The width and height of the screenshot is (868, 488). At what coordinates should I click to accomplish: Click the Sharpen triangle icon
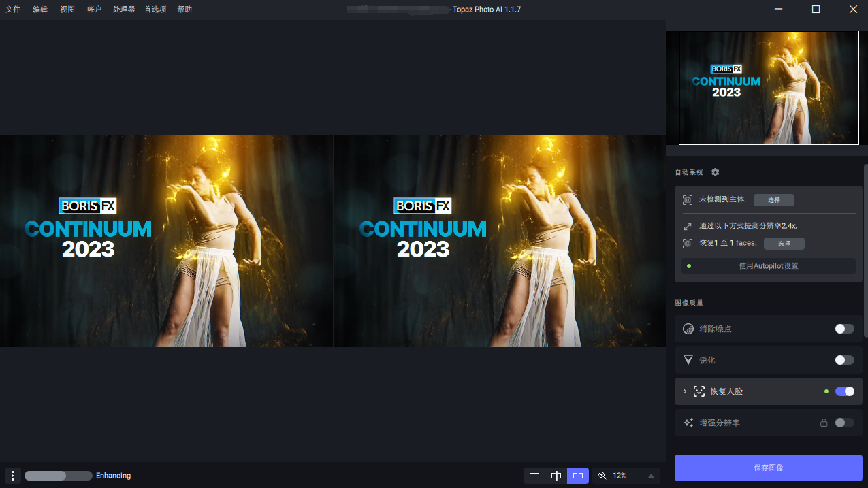tap(688, 360)
